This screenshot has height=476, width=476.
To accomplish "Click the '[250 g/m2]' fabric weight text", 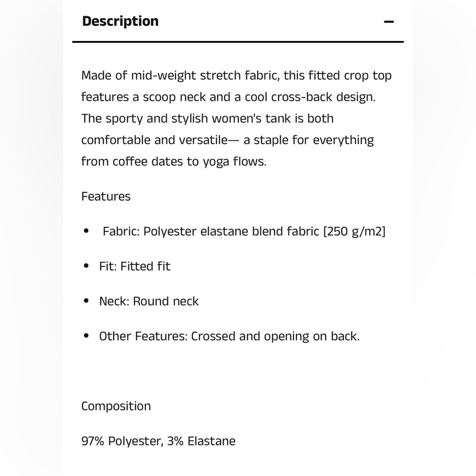I will [x=354, y=232].
